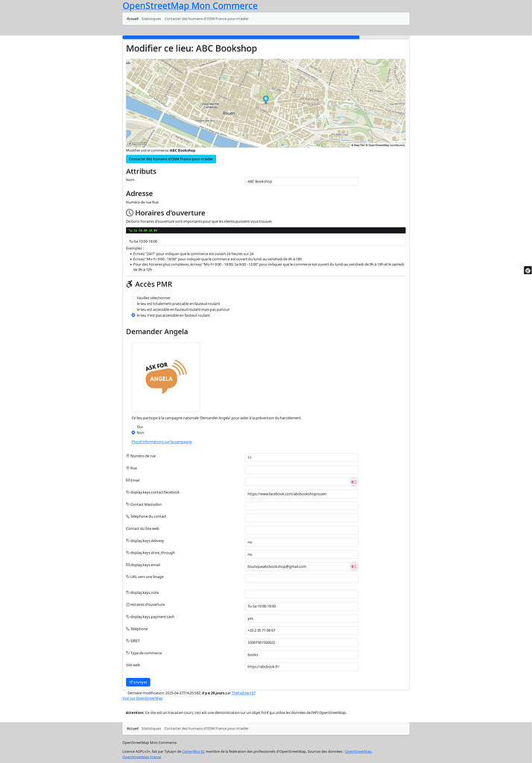Click the display.keys.contact.facebook URL field
This screenshot has width=532, height=763.
301,494
